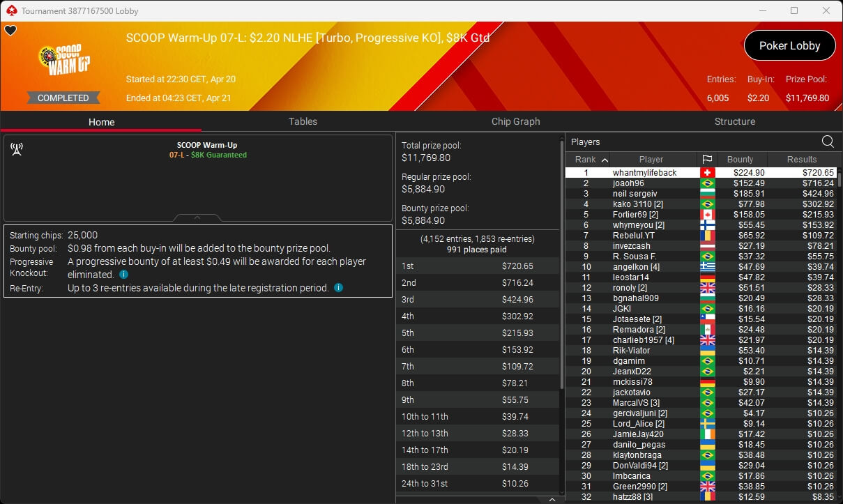Select player row invezcash

701,246
